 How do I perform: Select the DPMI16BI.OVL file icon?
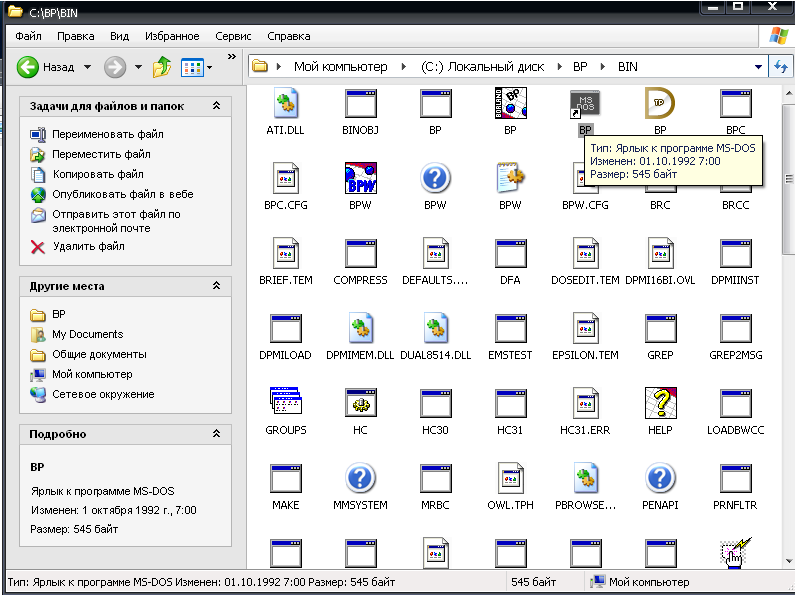pyautogui.click(x=660, y=253)
